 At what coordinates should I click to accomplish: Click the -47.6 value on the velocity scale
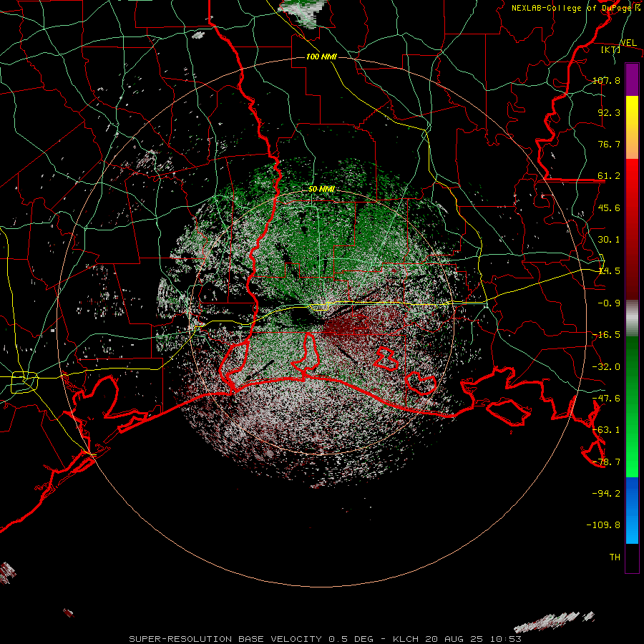click(x=606, y=399)
